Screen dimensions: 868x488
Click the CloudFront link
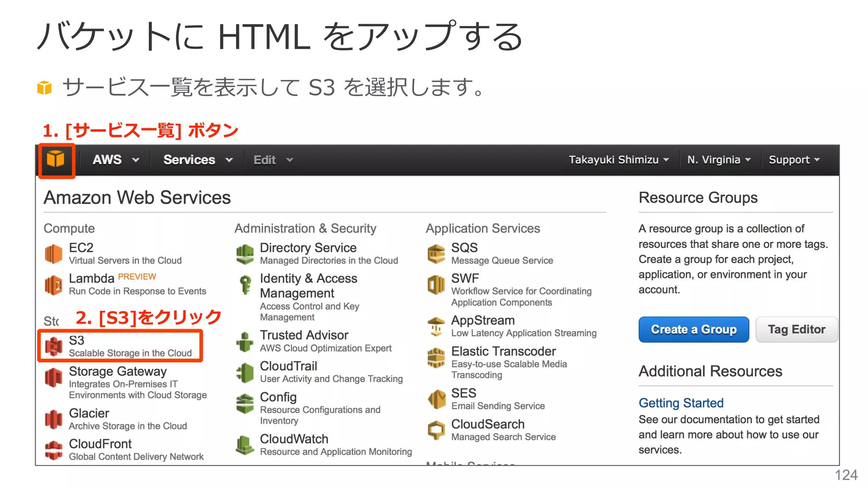(100, 444)
